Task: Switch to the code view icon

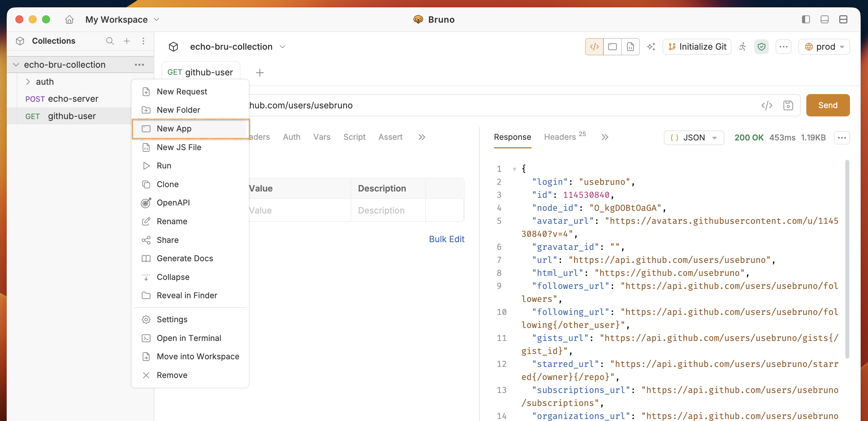Action: (594, 47)
